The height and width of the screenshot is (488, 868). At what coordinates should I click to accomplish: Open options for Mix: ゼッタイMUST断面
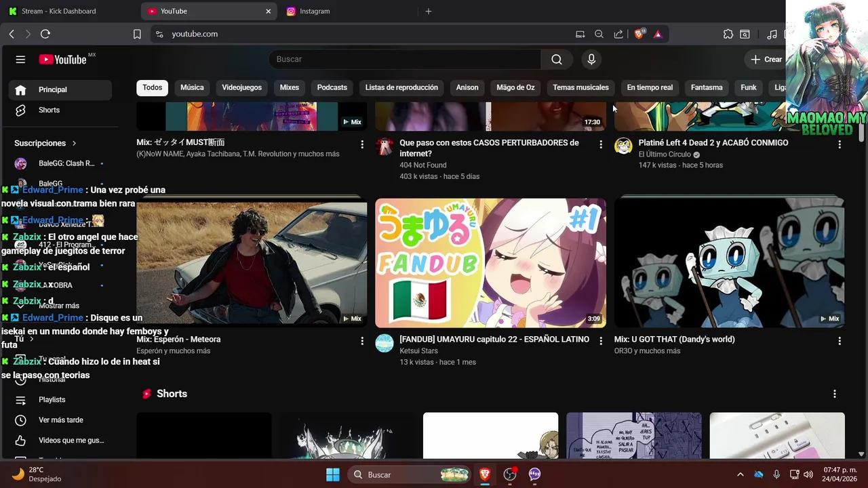[362, 144]
